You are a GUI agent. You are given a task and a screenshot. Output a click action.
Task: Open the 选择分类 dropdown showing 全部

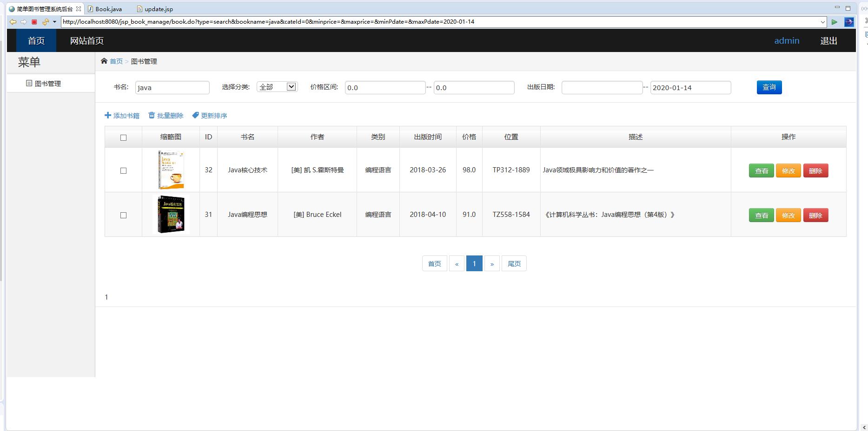[x=277, y=86]
